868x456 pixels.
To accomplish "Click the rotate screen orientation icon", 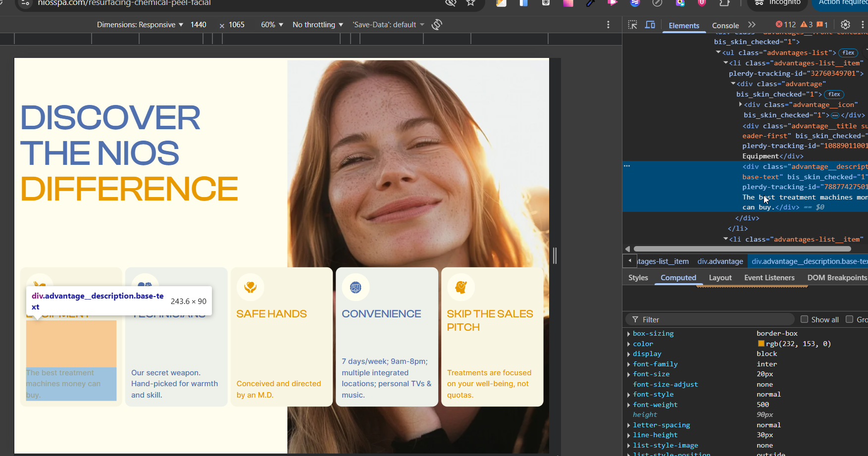I will click(437, 25).
